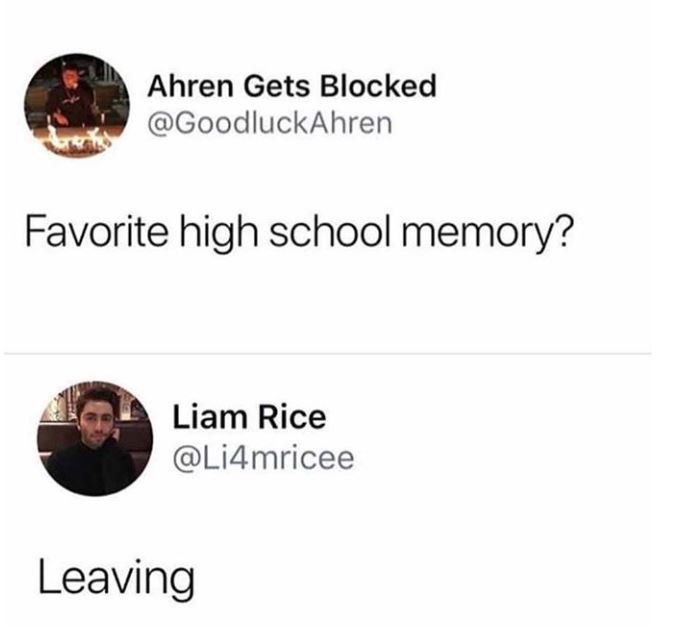The height and width of the screenshot is (626, 679).
Task: Visit the @GoodluckAhren handle
Action: click(270, 123)
